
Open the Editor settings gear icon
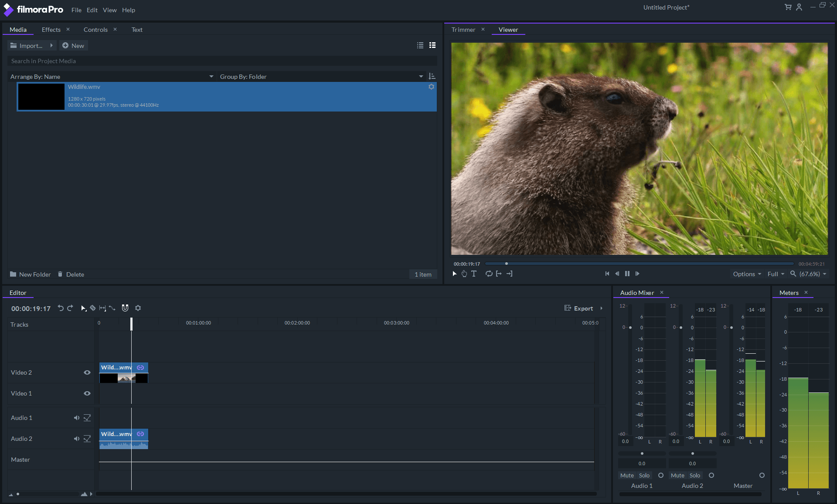pos(138,308)
